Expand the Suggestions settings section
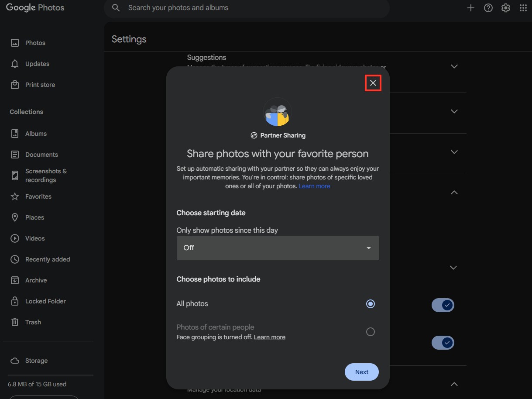Viewport: 532px width, 399px height. click(454, 66)
